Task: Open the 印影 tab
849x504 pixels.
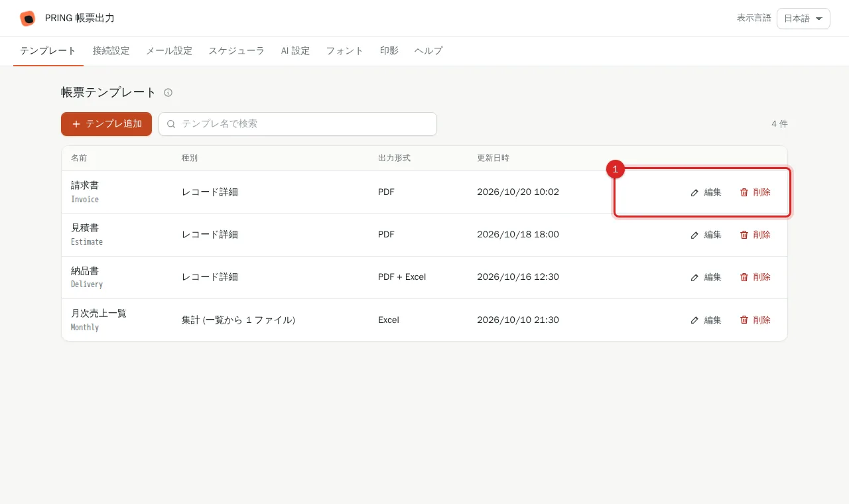Action: 389,51
